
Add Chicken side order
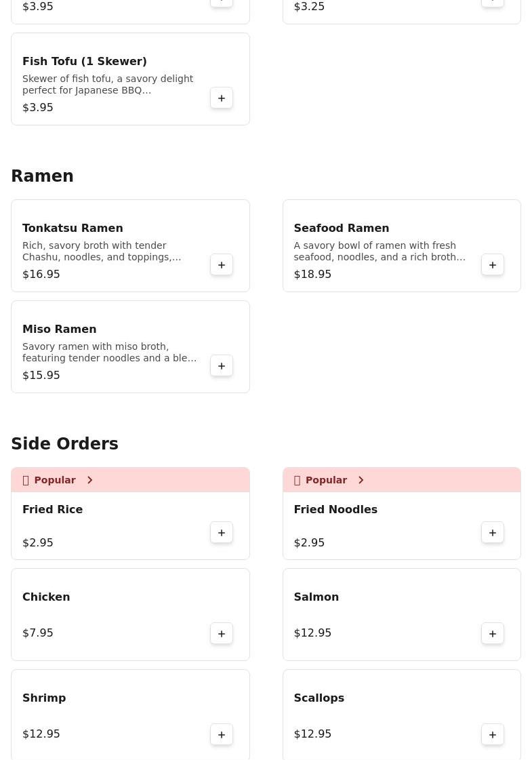coord(222,634)
